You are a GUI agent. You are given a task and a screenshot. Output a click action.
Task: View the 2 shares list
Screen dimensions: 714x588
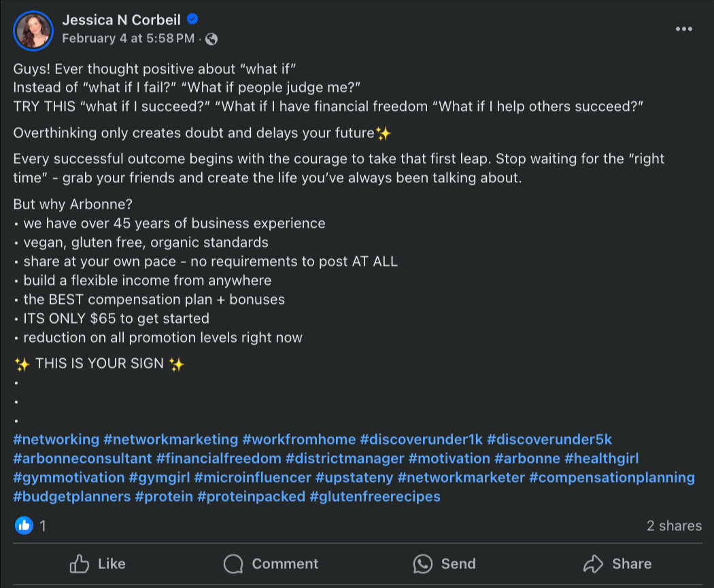tap(674, 525)
